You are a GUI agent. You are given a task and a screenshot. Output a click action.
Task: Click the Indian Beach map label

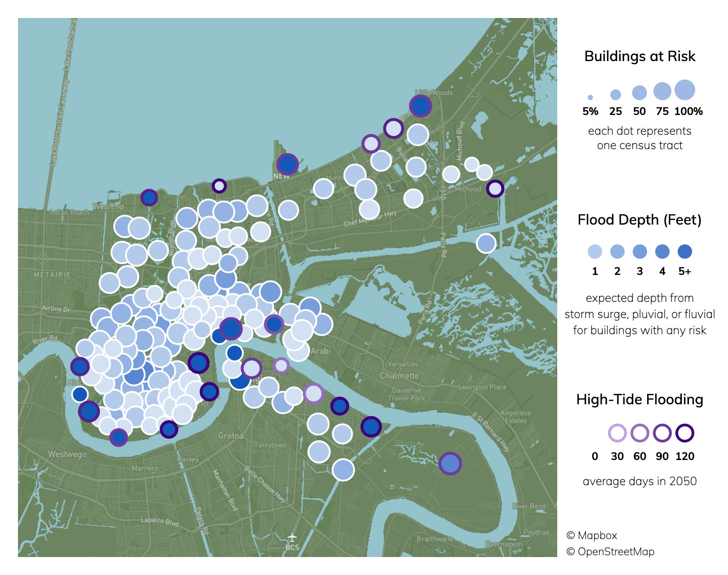coord(69,212)
